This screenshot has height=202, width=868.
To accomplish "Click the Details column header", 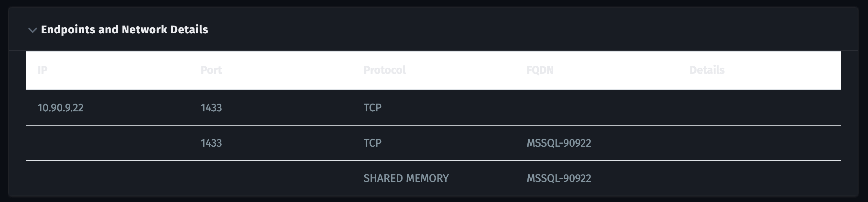I will [x=708, y=70].
